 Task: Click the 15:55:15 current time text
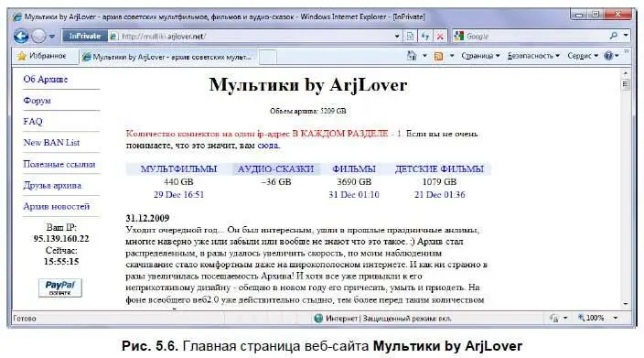click(x=61, y=262)
